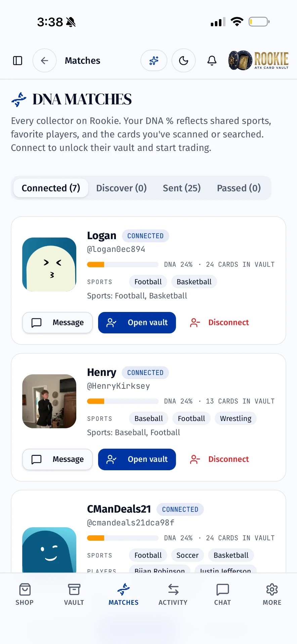This screenshot has height=644, width=297.
Task: Disconnect from Logan
Action: click(219, 323)
